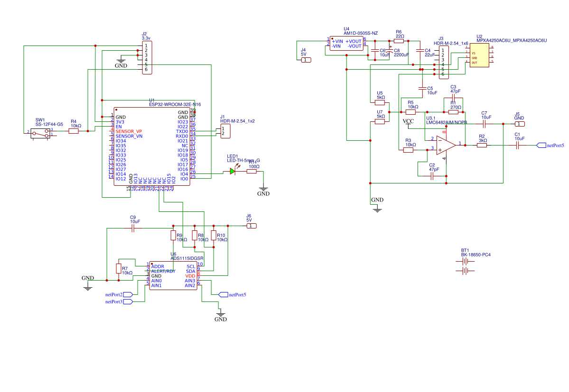Click the J3 six-pin header symbol

444,62
